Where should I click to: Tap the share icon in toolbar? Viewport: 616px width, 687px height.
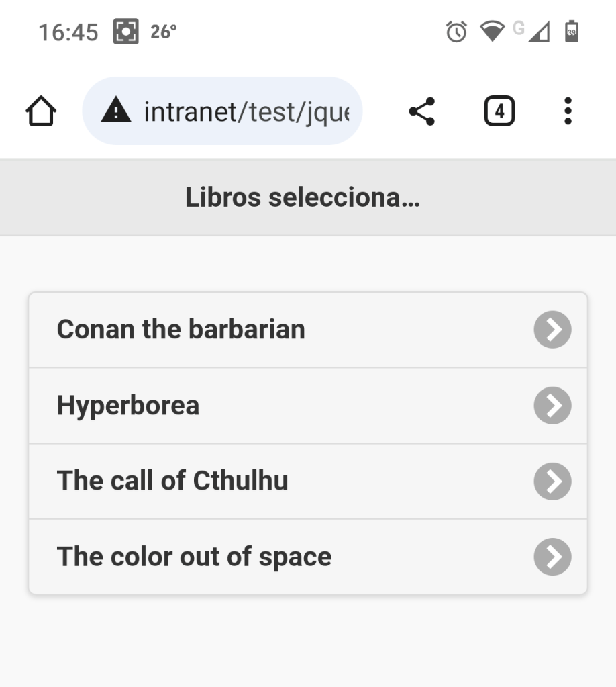coord(422,111)
